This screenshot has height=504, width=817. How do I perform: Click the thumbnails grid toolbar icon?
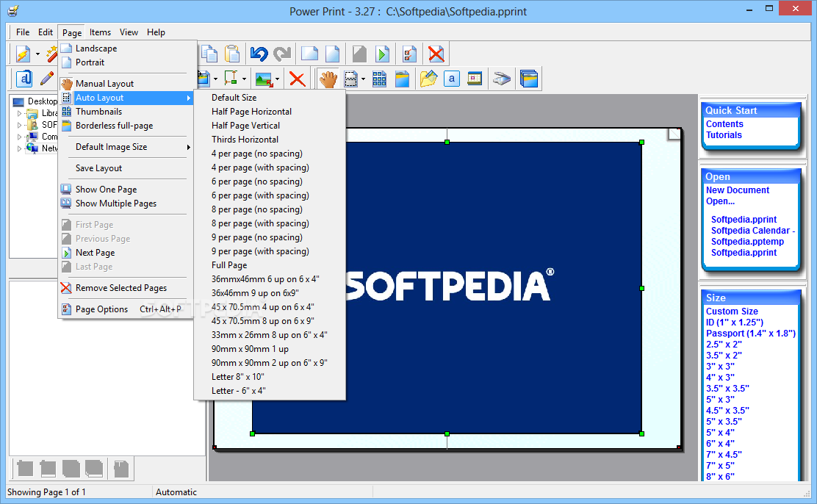(379, 79)
